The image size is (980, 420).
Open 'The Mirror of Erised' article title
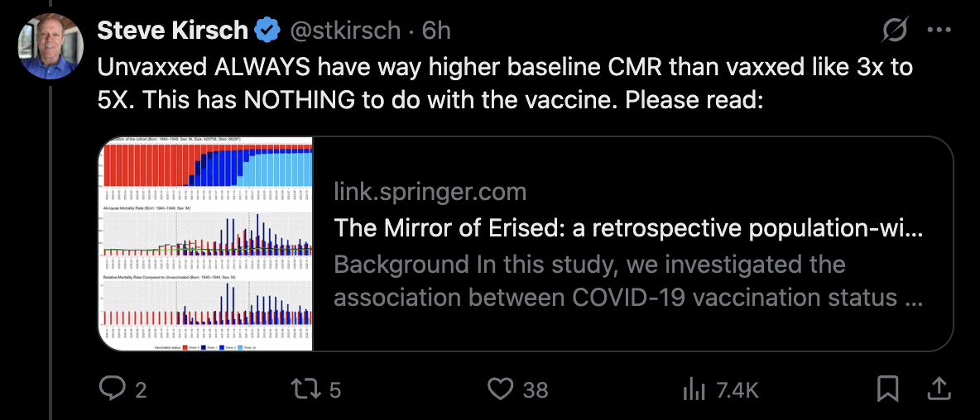[627, 229]
